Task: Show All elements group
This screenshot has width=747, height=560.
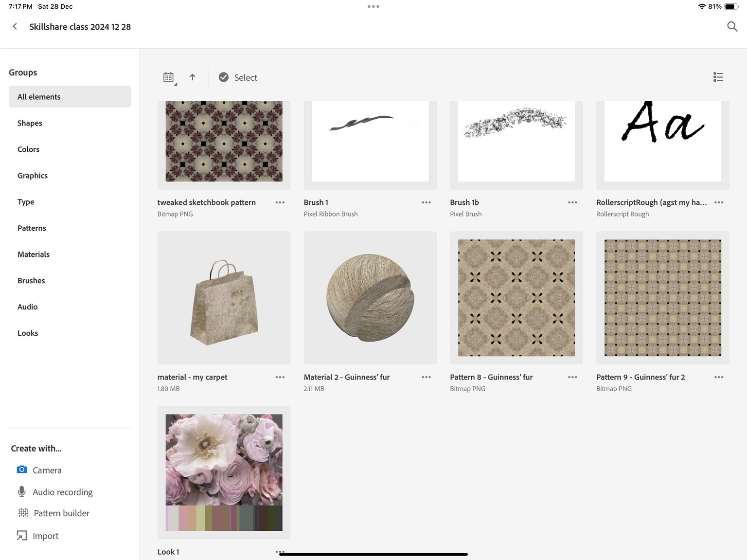Action: point(70,97)
